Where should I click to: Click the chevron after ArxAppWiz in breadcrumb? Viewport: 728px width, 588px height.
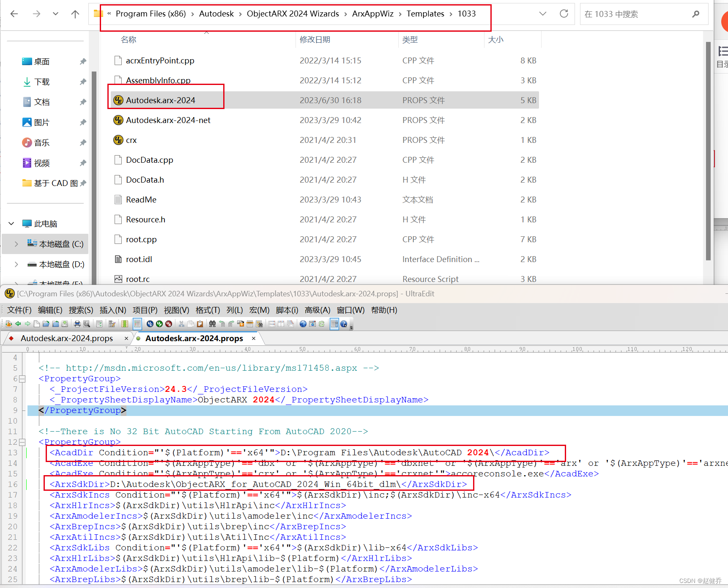[x=400, y=14]
